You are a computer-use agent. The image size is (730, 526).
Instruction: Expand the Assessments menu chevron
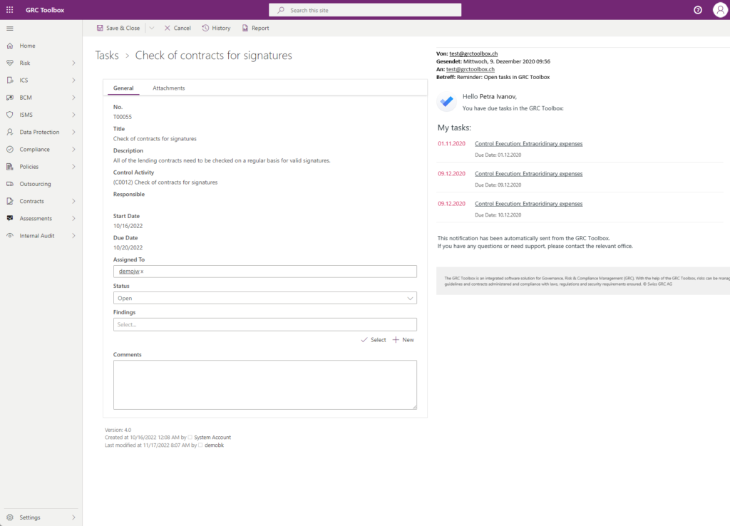coord(74,218)
